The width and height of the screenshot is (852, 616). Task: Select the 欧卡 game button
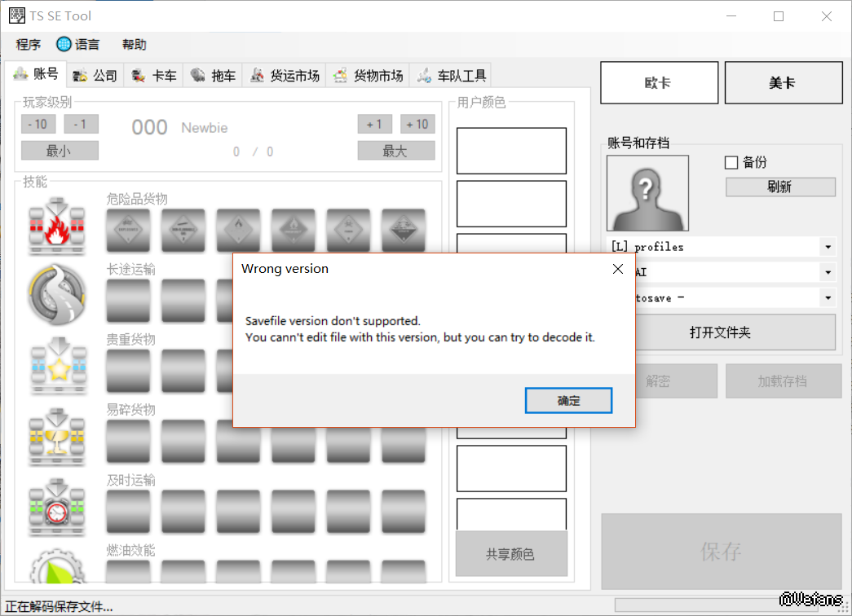point(659,82)
